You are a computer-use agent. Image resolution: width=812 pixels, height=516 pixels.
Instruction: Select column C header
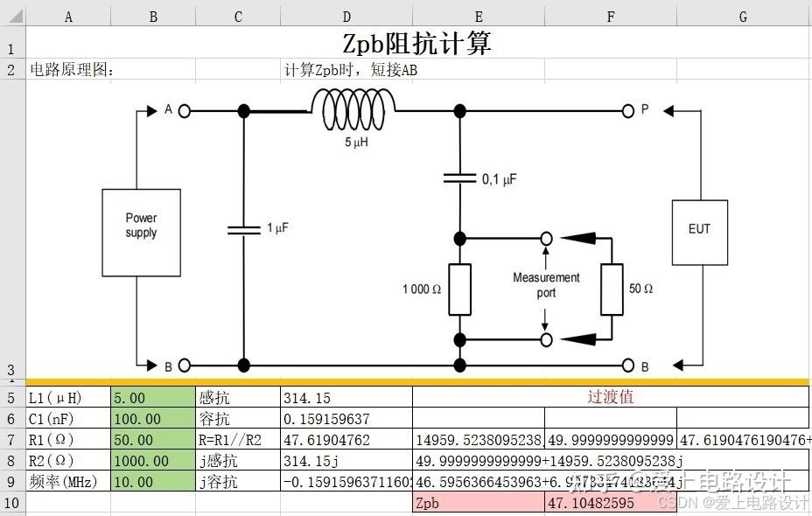tap(238, 16)
